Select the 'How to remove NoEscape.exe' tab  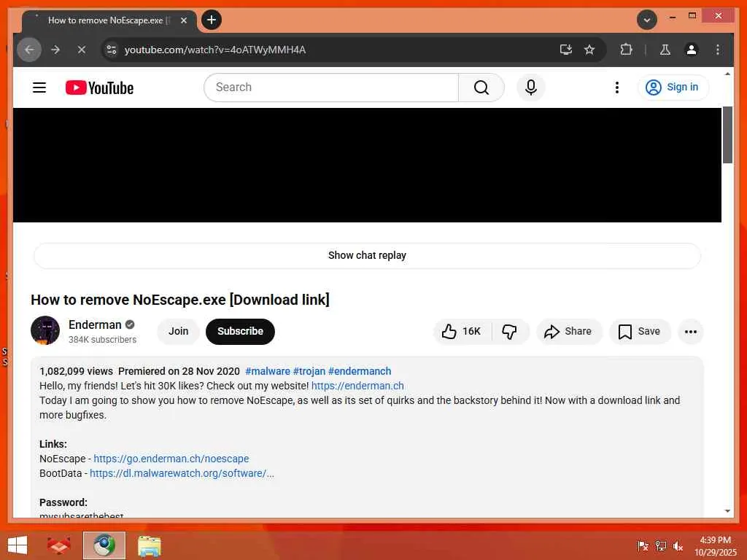109,20
